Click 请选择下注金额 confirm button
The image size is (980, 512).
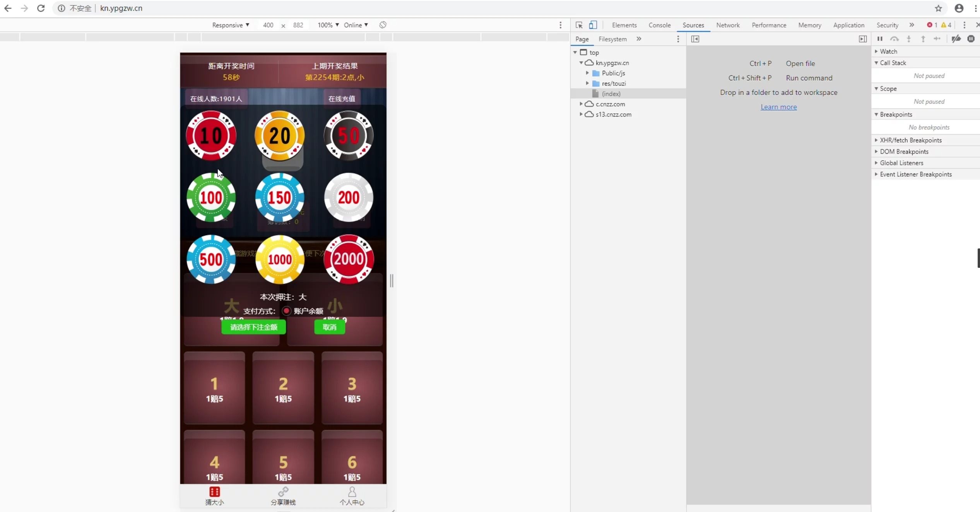[x=253, y=327]
